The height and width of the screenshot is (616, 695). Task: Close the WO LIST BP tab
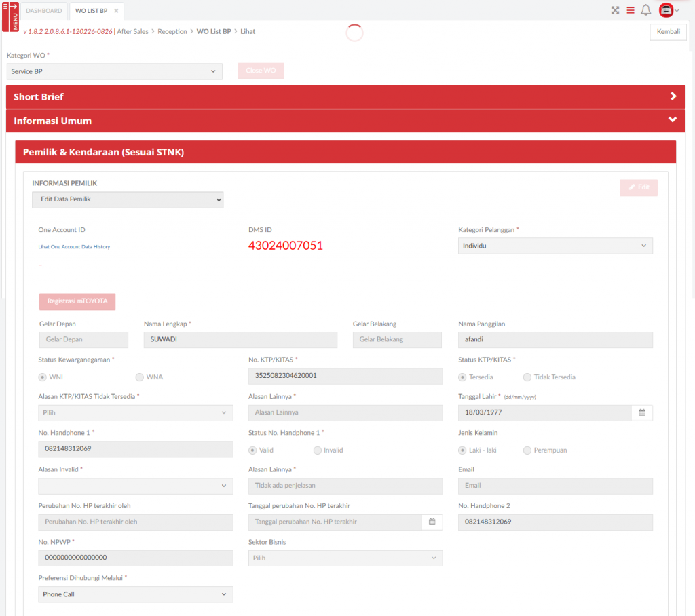tap(116, 11)
